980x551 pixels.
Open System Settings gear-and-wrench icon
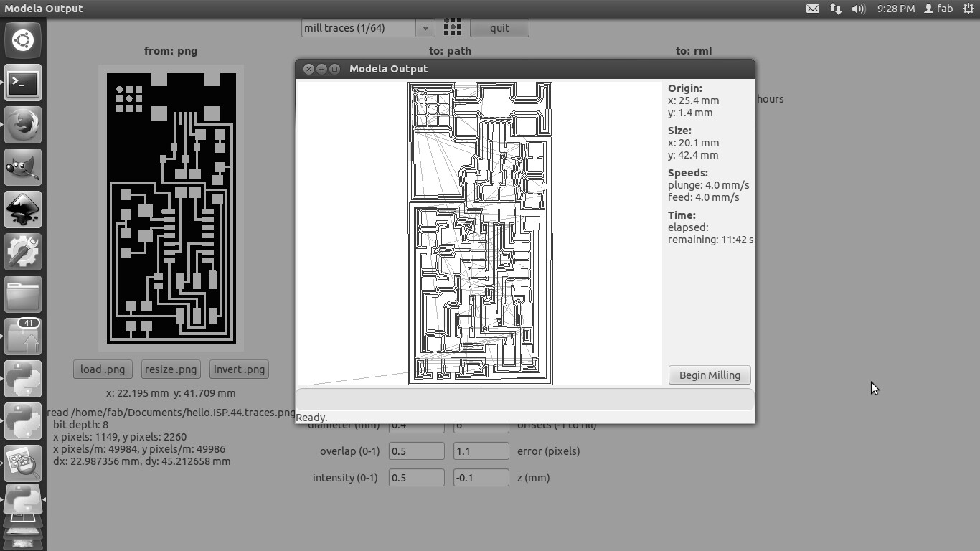pos(23,252)
